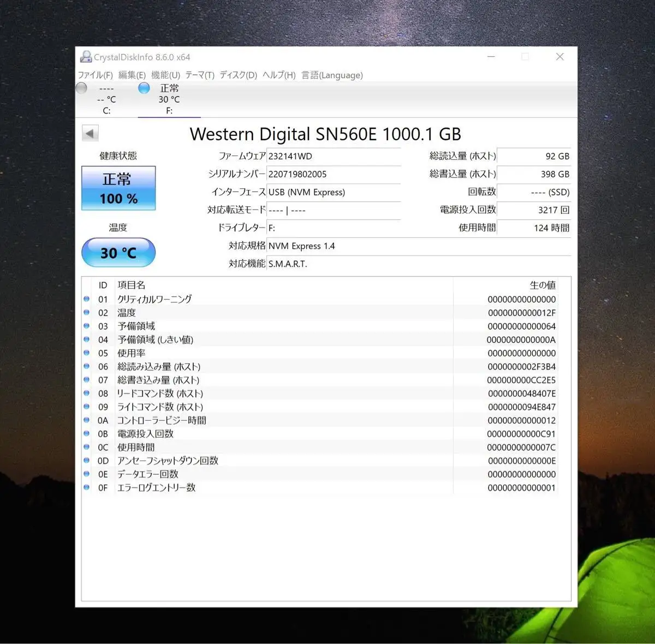Select the F: drive status indicator
Screen dimensions: 655x644
(144, 88)
